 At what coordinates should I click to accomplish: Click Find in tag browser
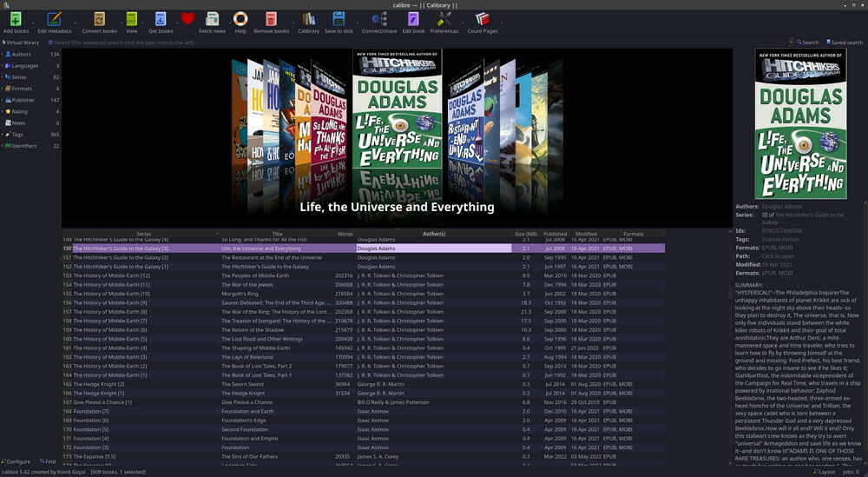48,461
